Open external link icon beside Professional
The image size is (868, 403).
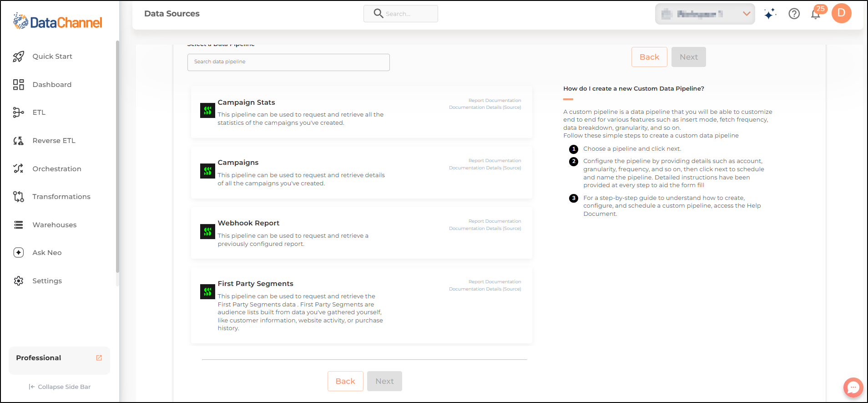point(99,358)
